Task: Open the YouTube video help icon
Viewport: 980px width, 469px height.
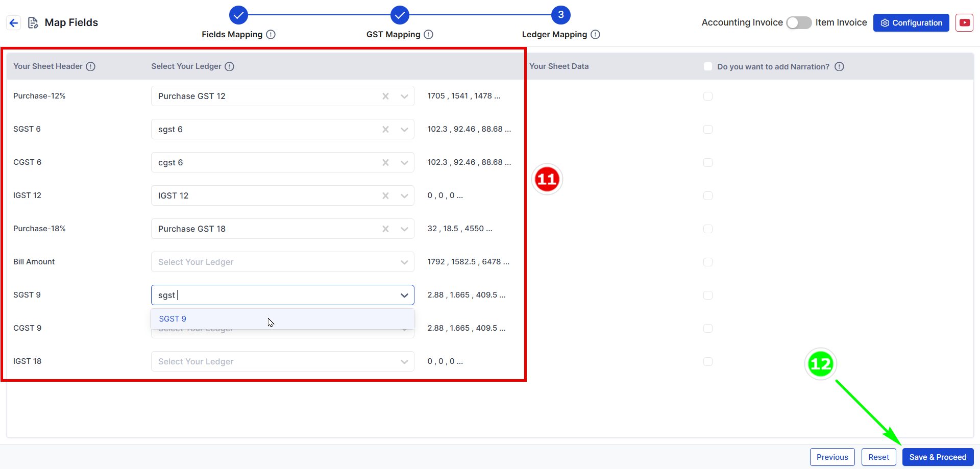Action: tap(964, 23)
